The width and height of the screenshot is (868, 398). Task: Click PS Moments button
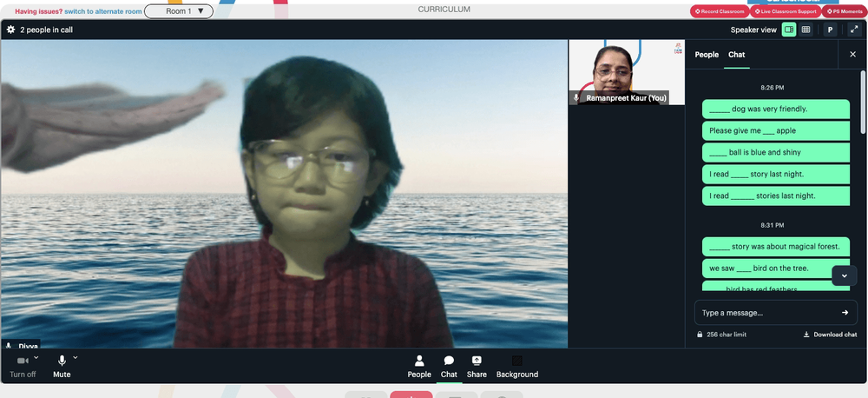click(845, 11)
